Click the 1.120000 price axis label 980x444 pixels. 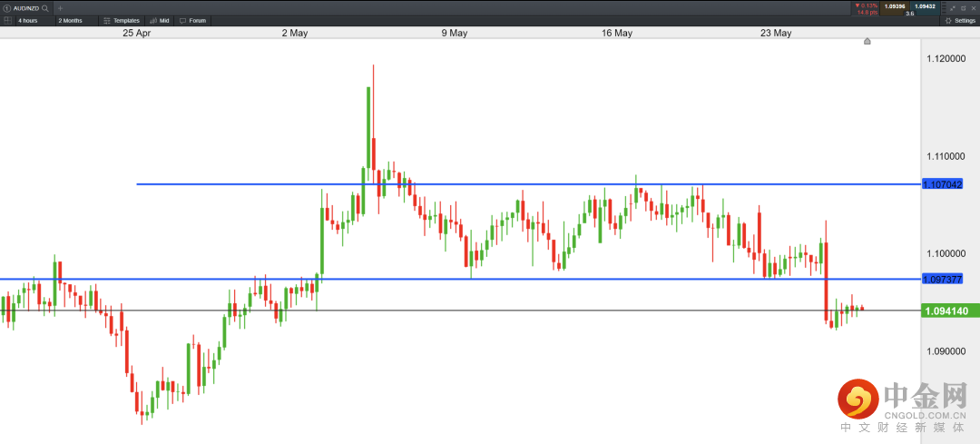[947, 58]
